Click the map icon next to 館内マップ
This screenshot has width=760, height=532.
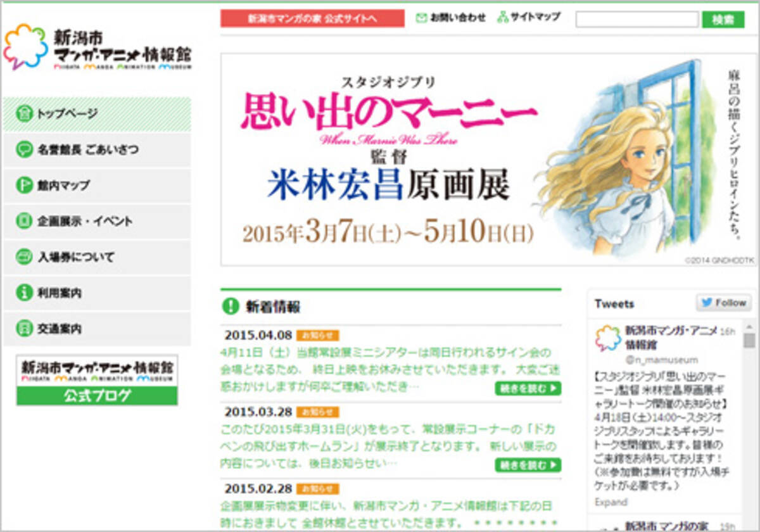tap(25, 186)
